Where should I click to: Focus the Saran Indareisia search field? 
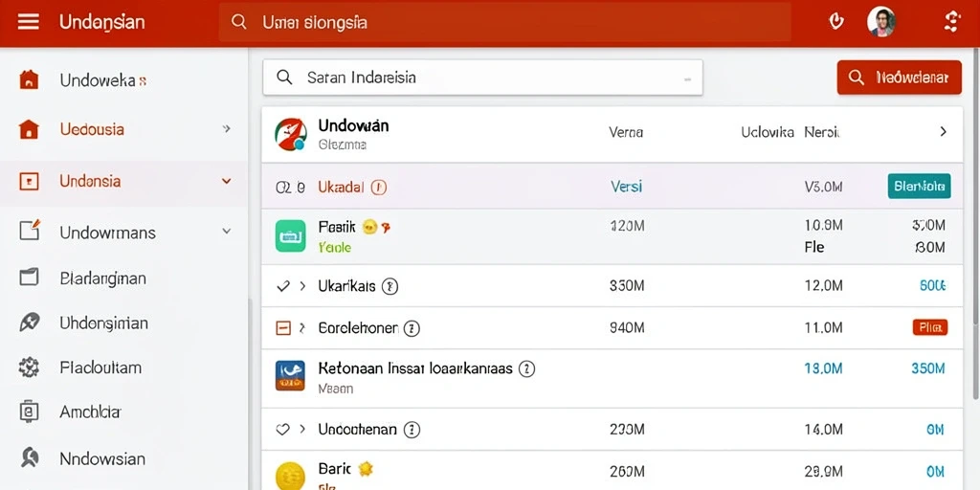point(482,78)
